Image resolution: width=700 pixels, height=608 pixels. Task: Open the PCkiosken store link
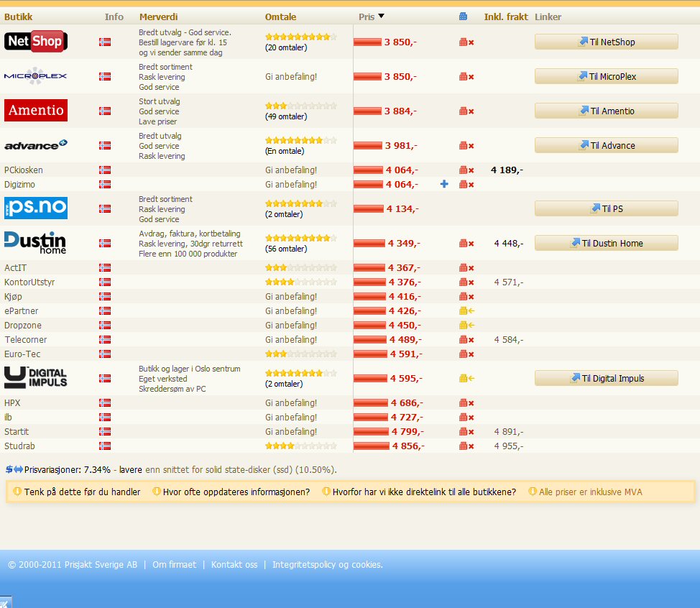[x=24, y=170]
